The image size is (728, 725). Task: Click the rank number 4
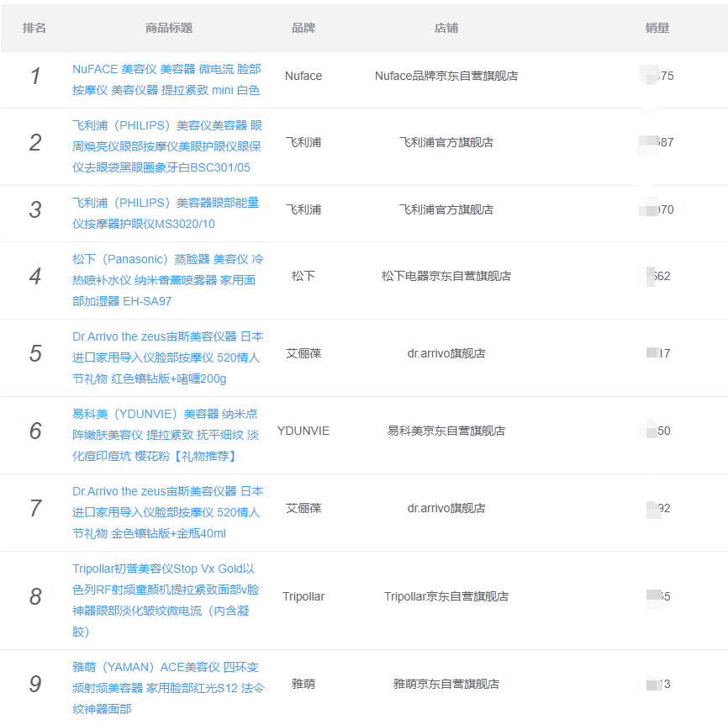pyautogui.click(x=35, y=276)
